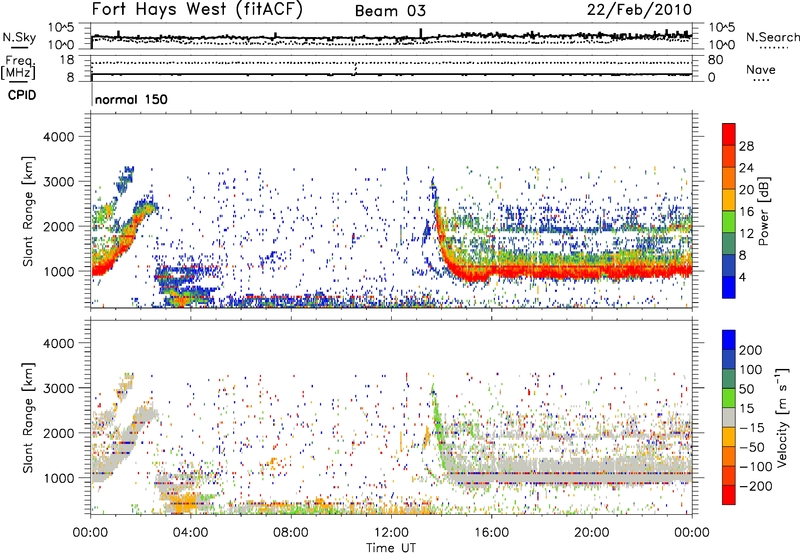Click the Power panel's 'Slant Range [km]' label
800x554 pixels.
[28, 211]
